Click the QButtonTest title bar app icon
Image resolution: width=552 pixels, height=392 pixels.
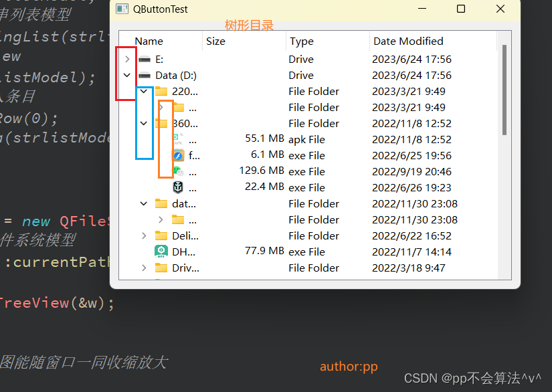click(x=122, y=9)
